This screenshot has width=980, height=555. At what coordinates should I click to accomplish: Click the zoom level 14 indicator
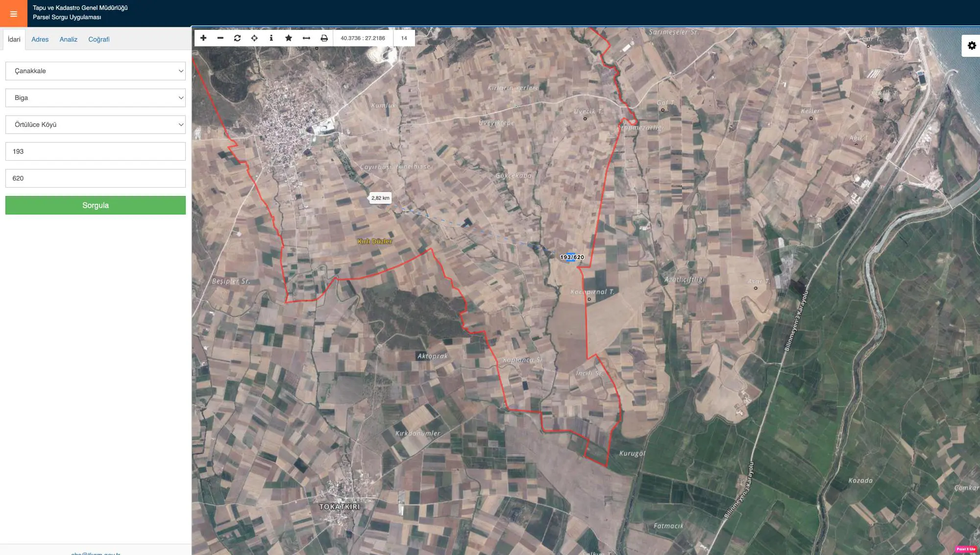tap(404, 38)
